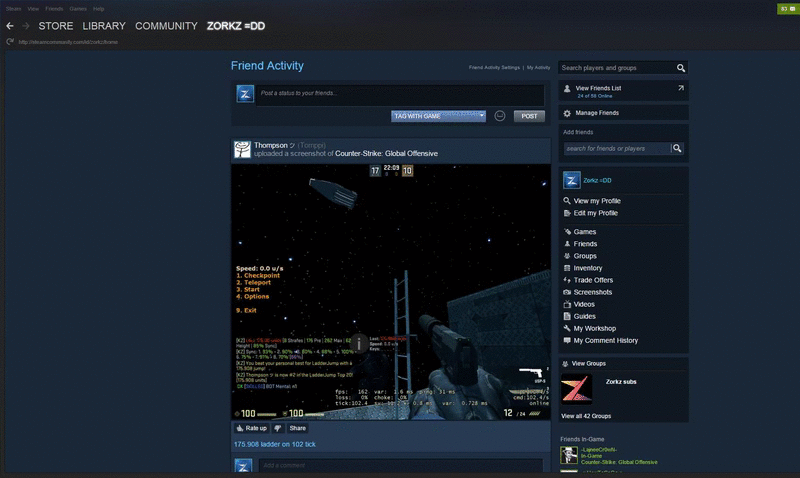
Task: Click the Post a status text field
Action: 400,95
